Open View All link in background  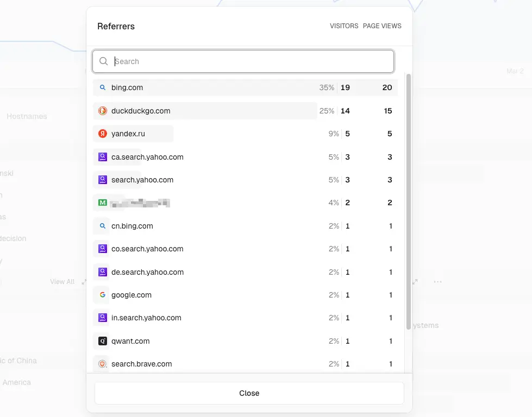pos(62,282)
